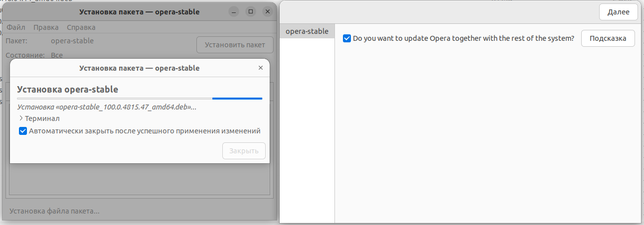
Task: Open the Справка menu
Action: (x=81, y=27)
